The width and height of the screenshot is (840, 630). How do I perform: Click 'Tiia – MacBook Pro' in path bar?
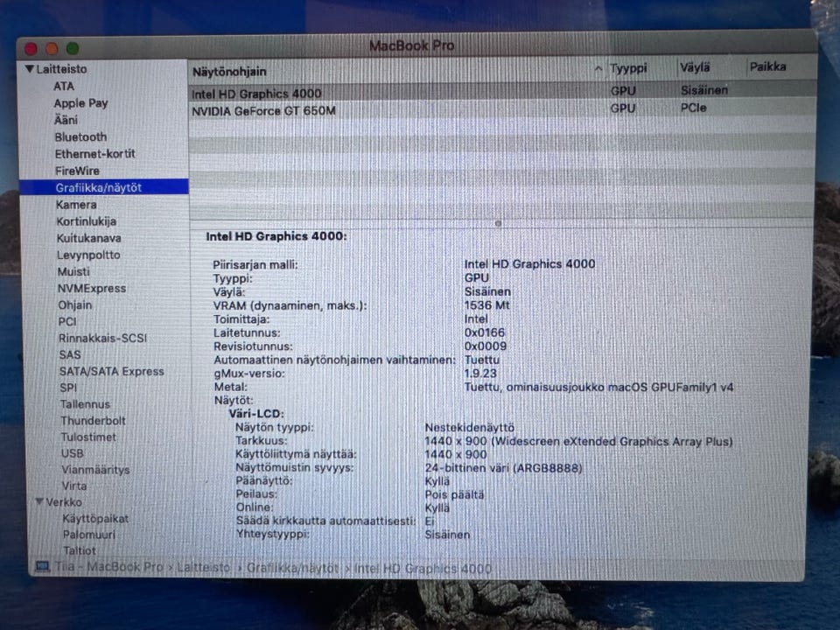108,566
